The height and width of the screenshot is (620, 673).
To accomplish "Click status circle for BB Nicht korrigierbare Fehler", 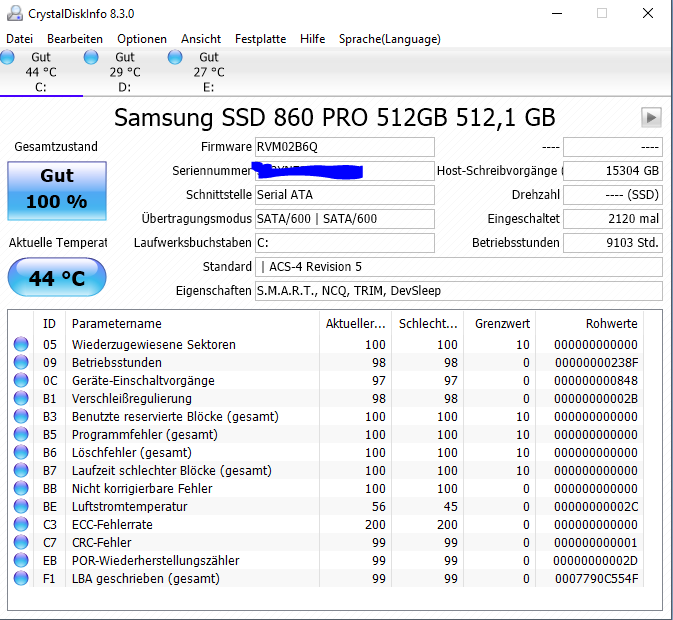I will pos(21,488).
